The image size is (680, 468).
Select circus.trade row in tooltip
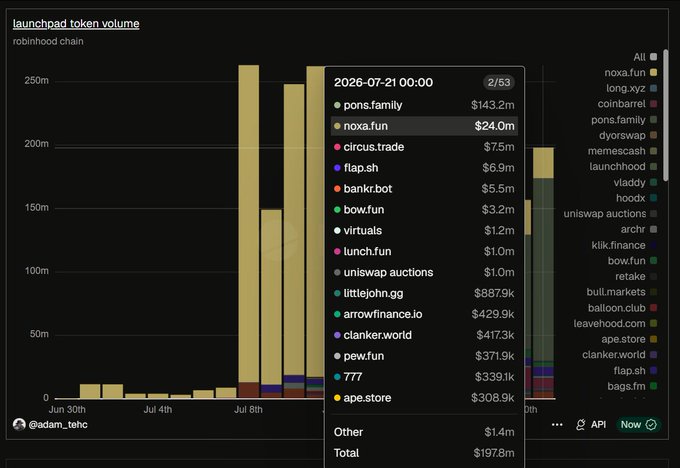click(x=424, y=147)
